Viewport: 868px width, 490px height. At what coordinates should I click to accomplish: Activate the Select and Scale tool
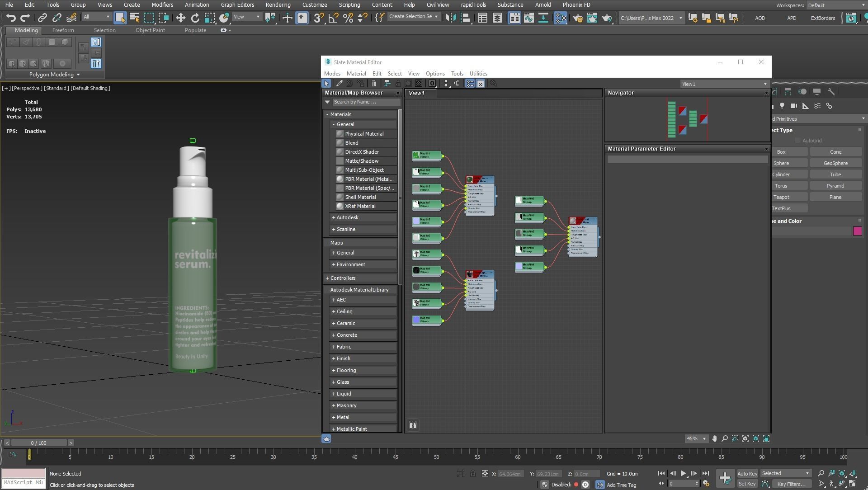click(x=209, y=18)
